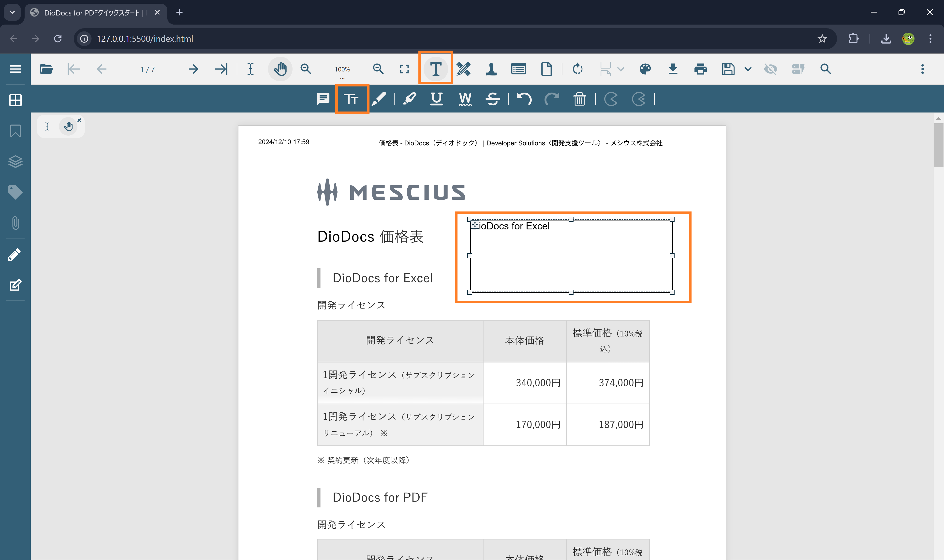The image size is (944, 560).
Task: Open the Chrome tab search chevron
Action: (x=12, y=13)
